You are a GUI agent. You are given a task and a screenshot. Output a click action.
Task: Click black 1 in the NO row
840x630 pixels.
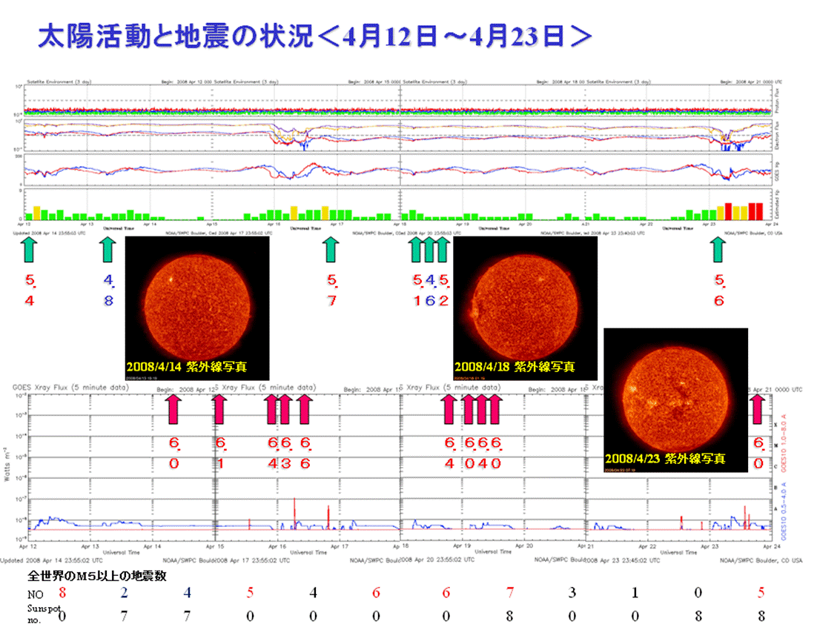point(635,592)
